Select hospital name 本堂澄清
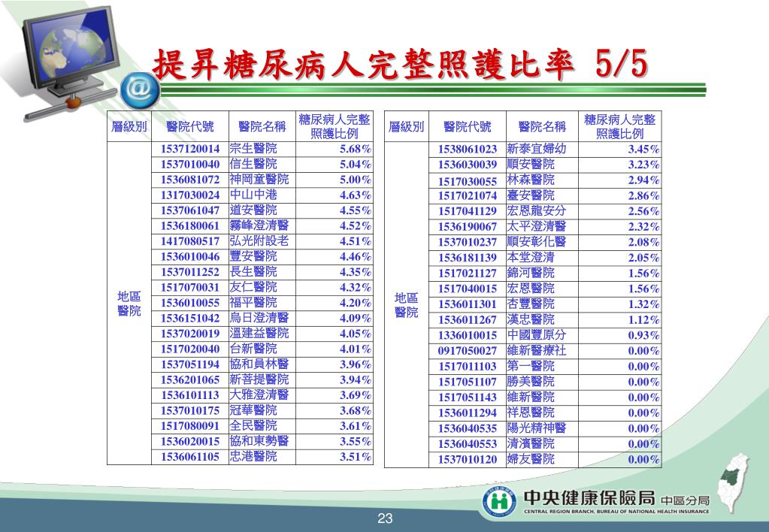Image resolution: width=769 pixels, height=532 pixels. 531,258
